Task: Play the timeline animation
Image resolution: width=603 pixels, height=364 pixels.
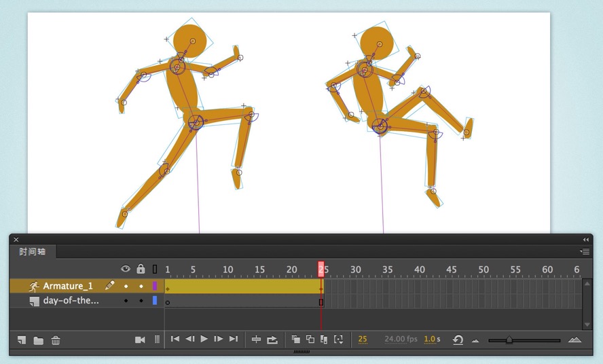Action: pos(204,339)
